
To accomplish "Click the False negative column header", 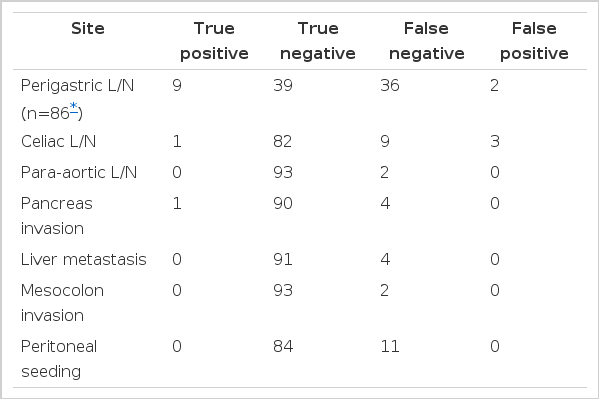I will pyautogui.click(x=427, y=41).
